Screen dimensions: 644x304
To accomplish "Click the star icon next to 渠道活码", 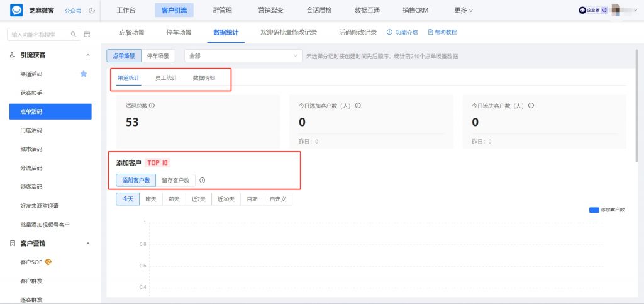I will tap(84, 74).
